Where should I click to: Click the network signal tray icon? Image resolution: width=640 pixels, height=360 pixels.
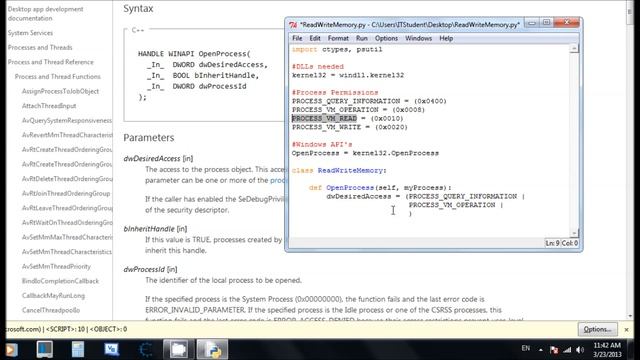coord(567,350)
